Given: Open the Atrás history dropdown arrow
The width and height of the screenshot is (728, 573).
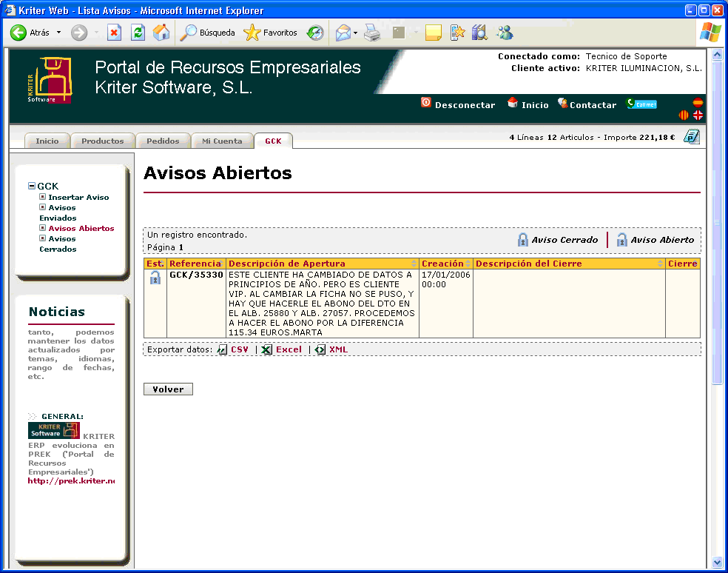Looking at the screenshot, I should pyautogui.click(x=58, y=33).
